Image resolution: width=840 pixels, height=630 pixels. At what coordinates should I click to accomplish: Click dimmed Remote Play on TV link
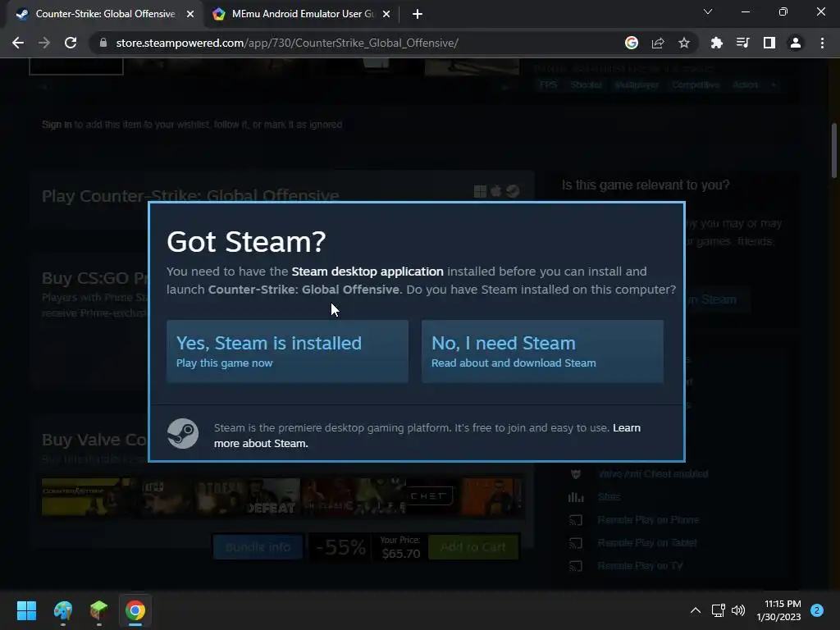(640, 566)
